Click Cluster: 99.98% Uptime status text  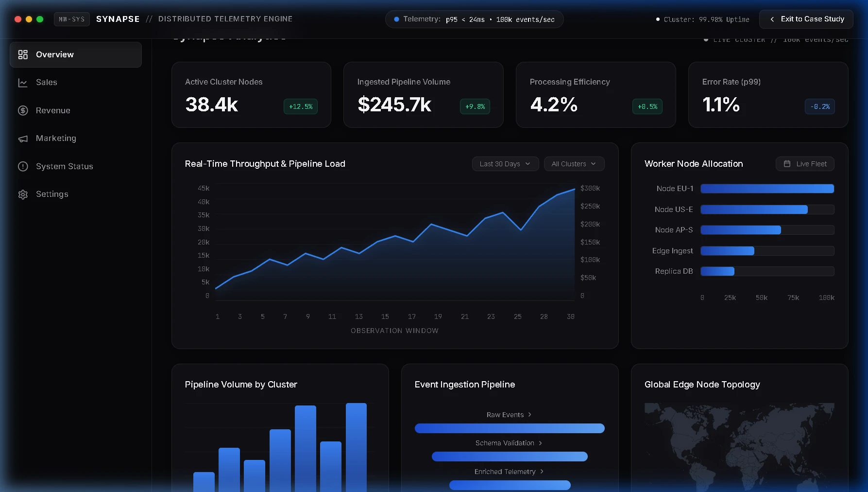[706, 19]
